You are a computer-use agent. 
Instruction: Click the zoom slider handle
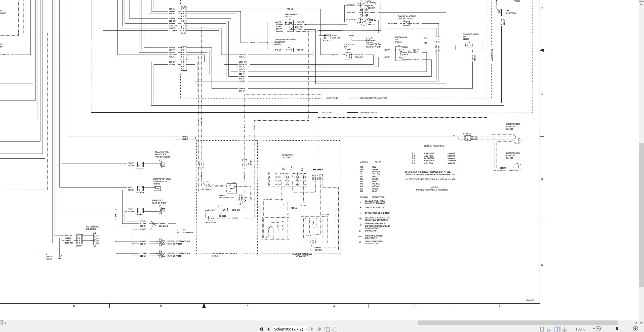tap(617, 329)
